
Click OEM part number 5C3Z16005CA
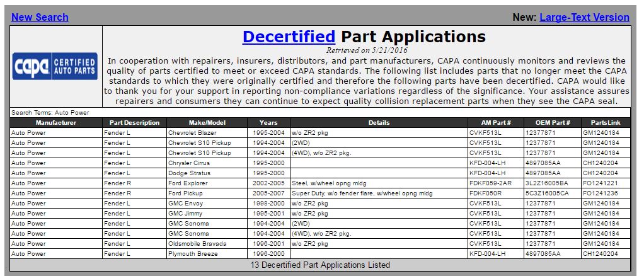tap(553, 193)
